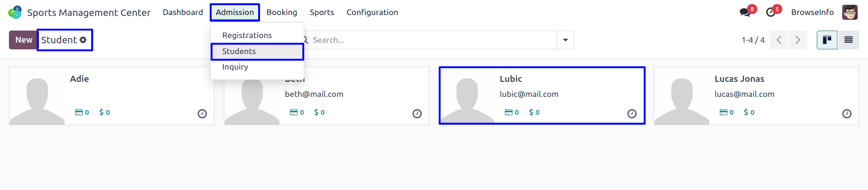Switch to kanban view
This screenshot has width=868, height=190.
(827, 40)
